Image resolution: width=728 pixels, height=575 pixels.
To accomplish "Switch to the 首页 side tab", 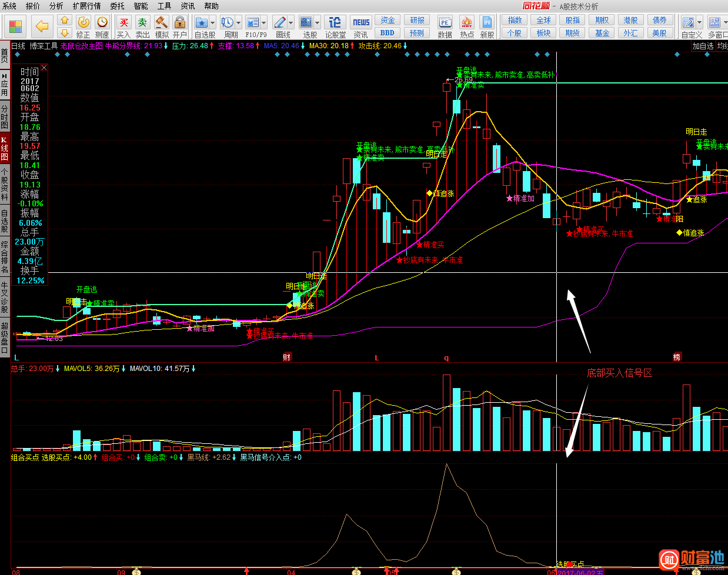I will click(5, 56).
